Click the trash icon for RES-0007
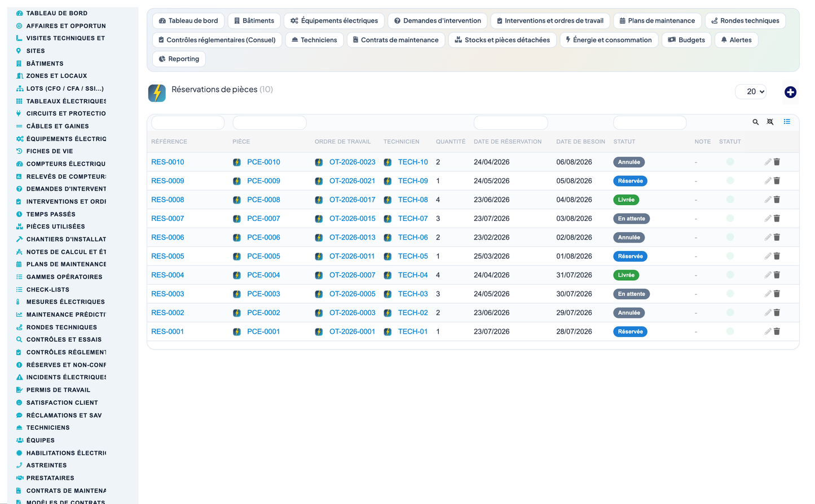Viewport: 815px width, 504px height. 777,218
